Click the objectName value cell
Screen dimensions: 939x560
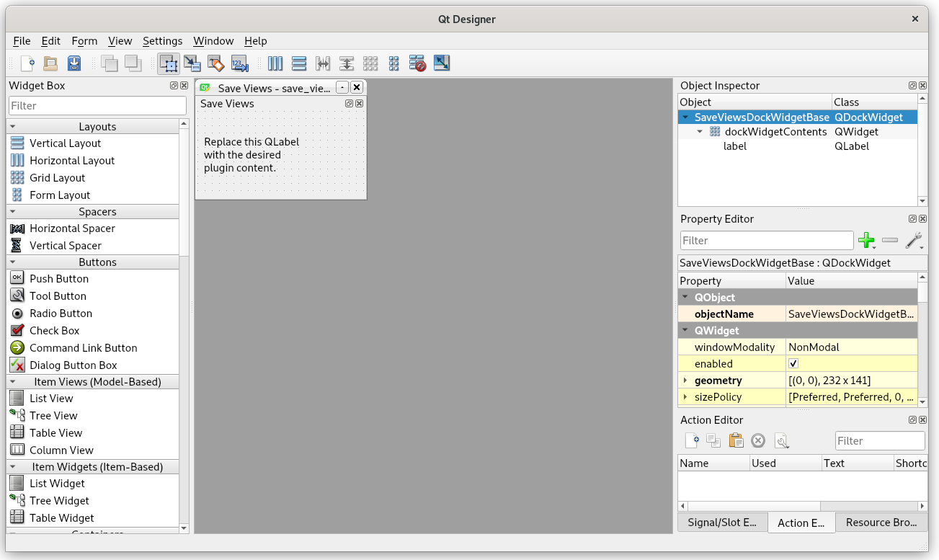(852, 314)
